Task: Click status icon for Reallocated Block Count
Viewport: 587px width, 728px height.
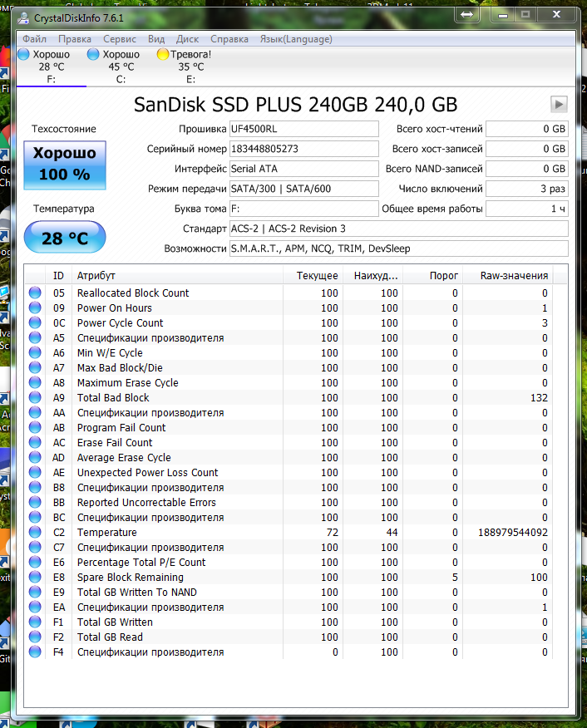Action: [35, 293]
